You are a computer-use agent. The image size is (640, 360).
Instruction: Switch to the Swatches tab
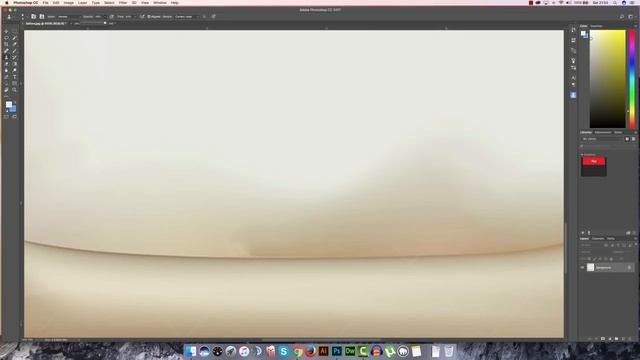click(596, 26)
